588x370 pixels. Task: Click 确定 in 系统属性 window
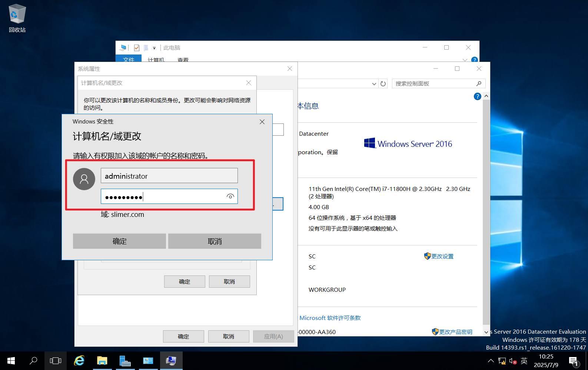point(183,336)
